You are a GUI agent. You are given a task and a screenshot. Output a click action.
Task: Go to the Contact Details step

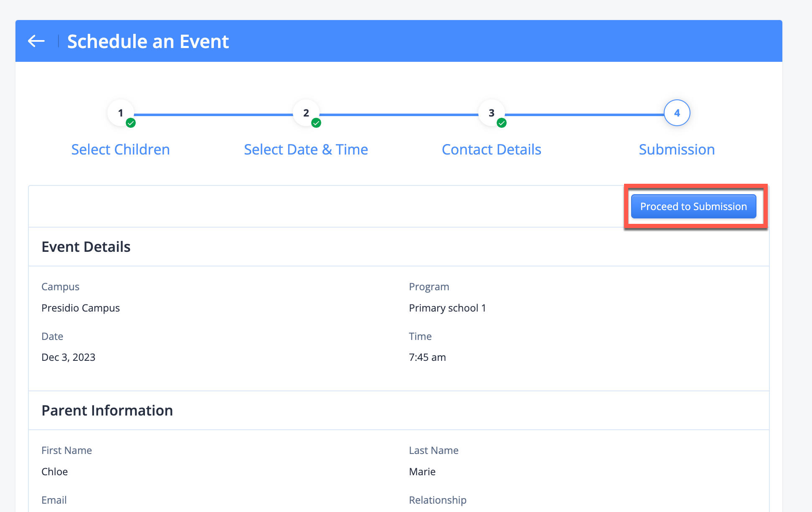[x=491, y=149]
